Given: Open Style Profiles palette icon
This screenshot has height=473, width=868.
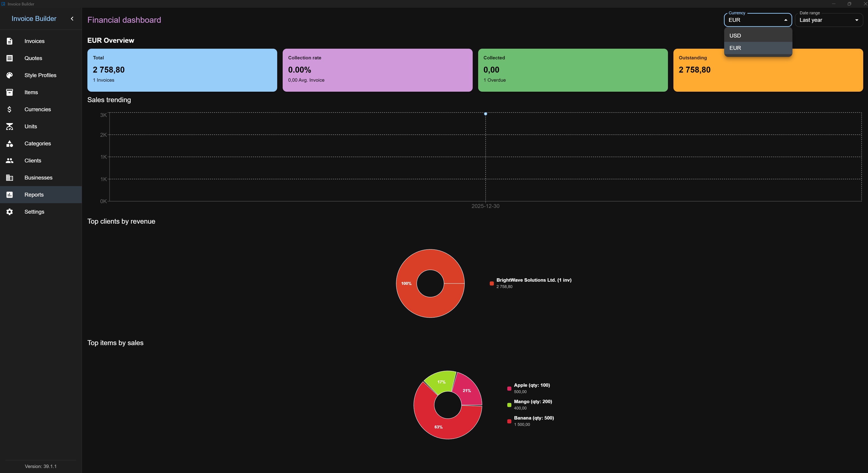Looking at the screenshot, I should [9, 75].
